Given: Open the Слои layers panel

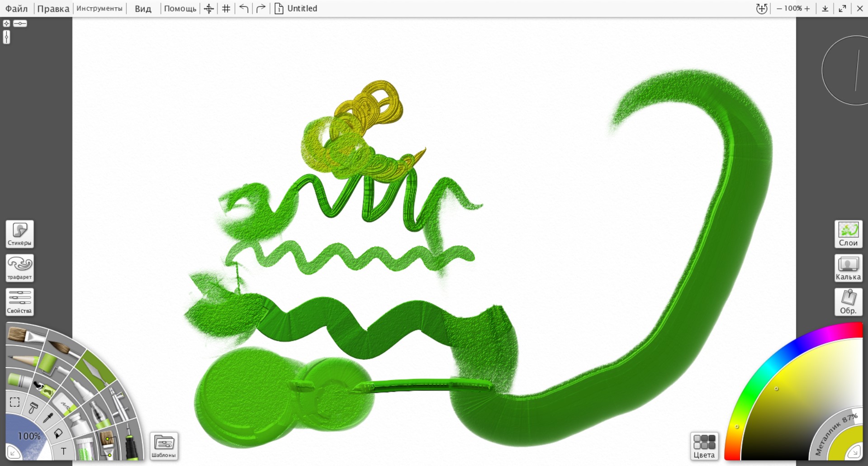Looking at the screenshot, I should coord(848,234).
